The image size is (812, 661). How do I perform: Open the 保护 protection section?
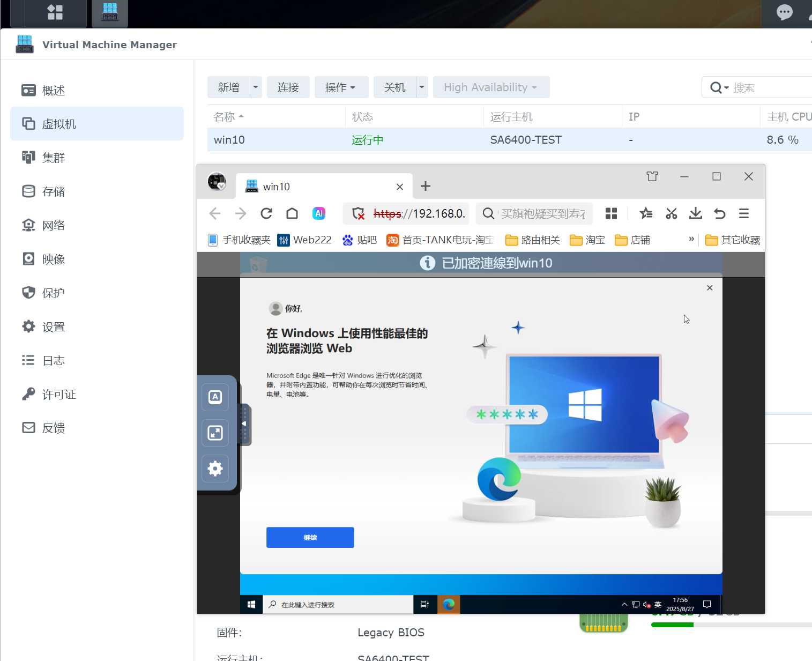click(97, 293)
